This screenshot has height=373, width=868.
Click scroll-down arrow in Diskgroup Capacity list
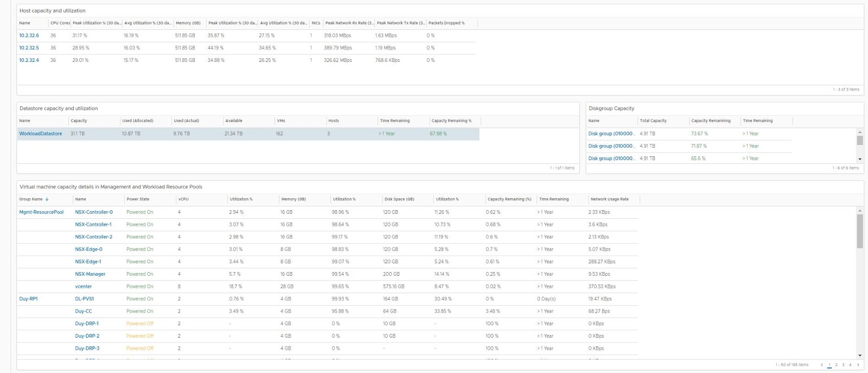[860, 159]
